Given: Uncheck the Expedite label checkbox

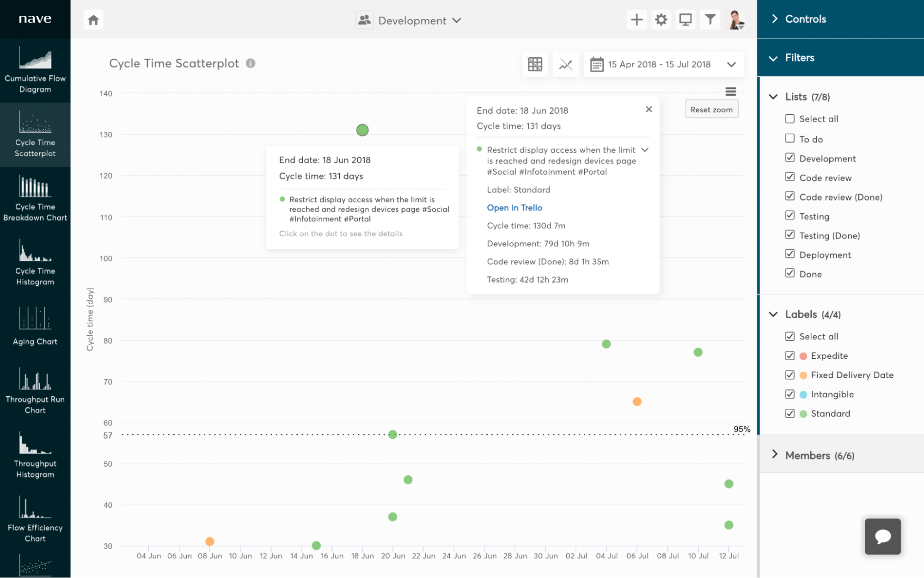Looking at the screenshot, I should click(789, 356).
